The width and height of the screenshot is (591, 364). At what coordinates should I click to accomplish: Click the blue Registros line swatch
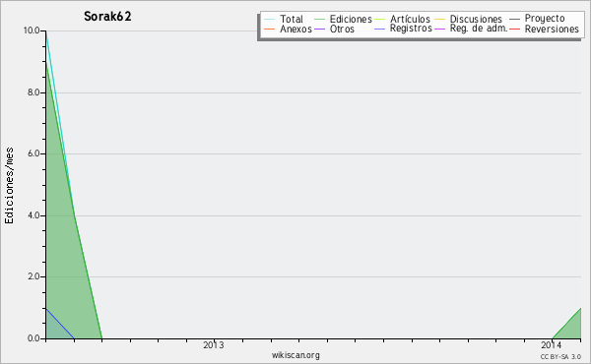point(380,29)
